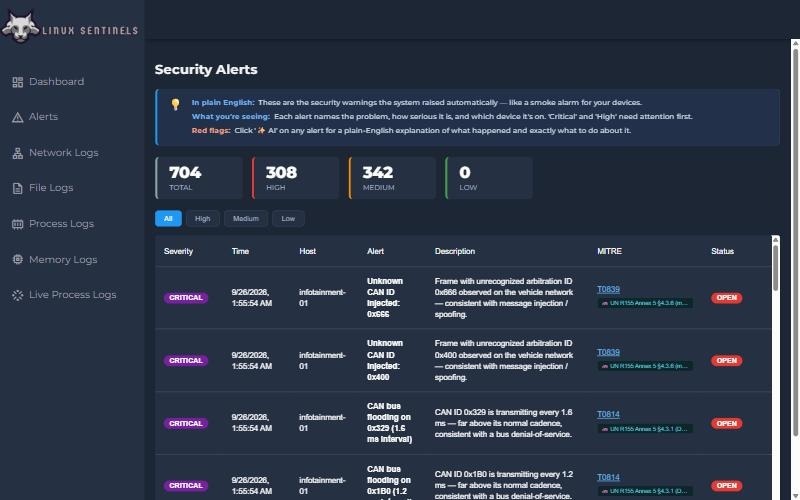Open MITRE link T0814 for 0x1B0 alert
The image size is (800, 500).
[x=608, y=477]
